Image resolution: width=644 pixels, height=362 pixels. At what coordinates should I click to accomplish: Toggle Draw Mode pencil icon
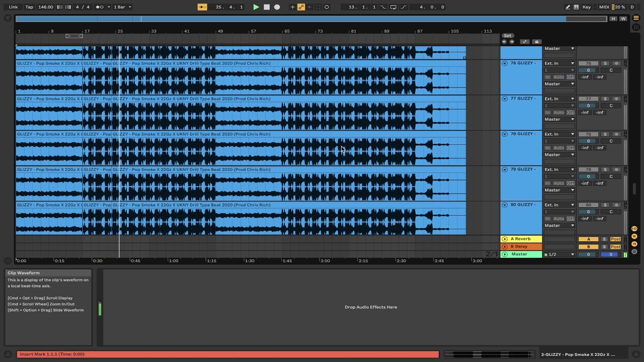pos(568,7)
